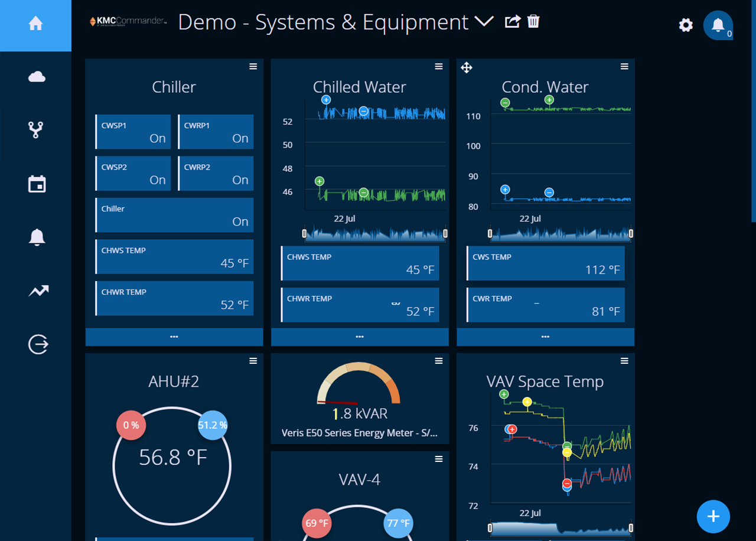Click the CWSP1 On status tile
Viewport: 756px width, 541px height.
tap(133, 132)
